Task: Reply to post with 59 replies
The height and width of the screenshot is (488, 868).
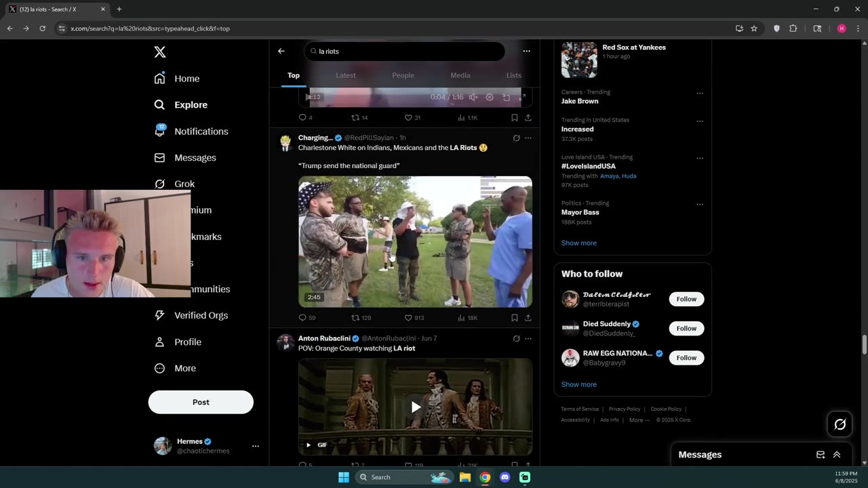Action: (x=307, y=317)
